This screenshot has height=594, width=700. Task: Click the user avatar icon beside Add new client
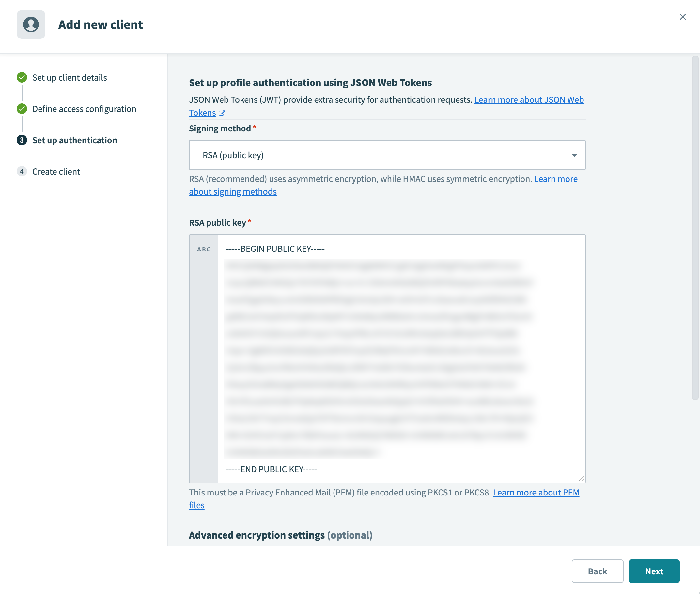pyautogui.click(x=31, y=24)
